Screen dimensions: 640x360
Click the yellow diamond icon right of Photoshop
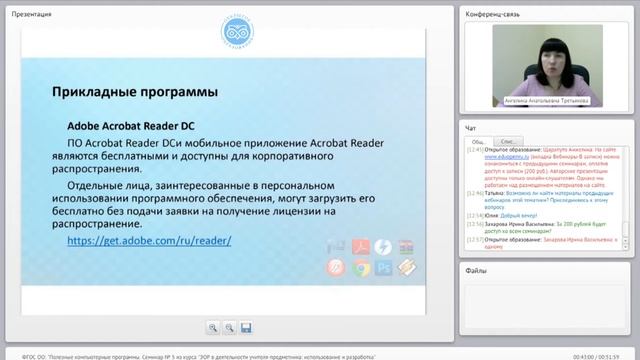pos(407,268)
